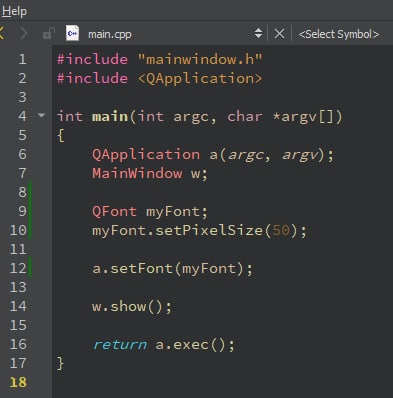Click the QFont type on line 9

pos(114,211)
